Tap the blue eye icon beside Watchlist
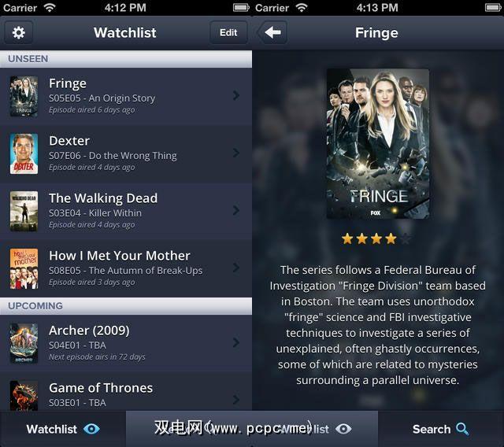 pyautogui.click(x=91, y=429)
